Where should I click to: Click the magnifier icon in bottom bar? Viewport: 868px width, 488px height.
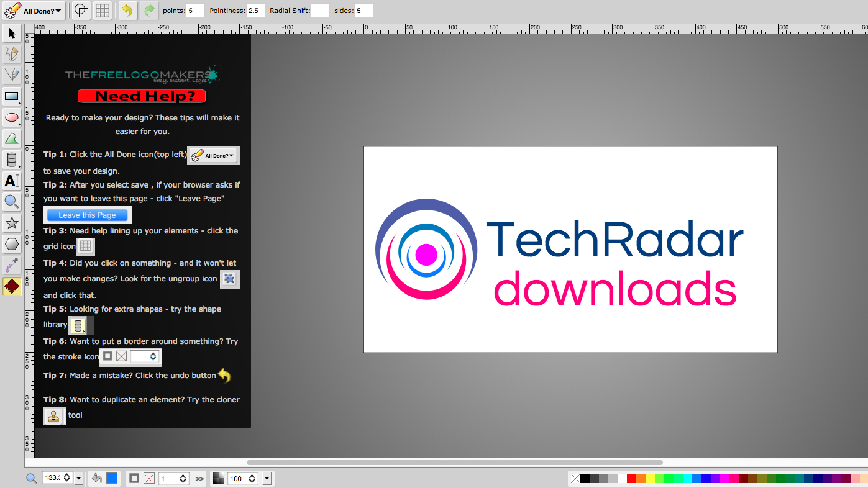click(x=31, y=478)
